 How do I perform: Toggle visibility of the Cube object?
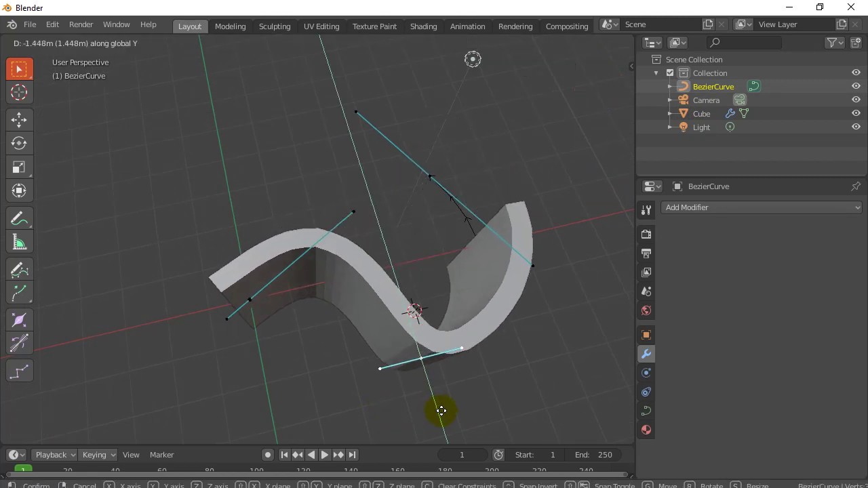tap(856, 113)
